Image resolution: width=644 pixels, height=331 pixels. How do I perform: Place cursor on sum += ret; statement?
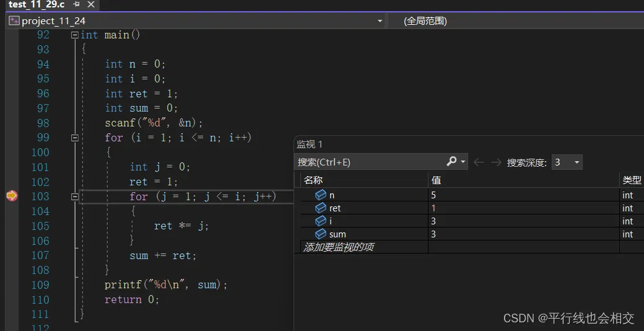pos(163,255)
